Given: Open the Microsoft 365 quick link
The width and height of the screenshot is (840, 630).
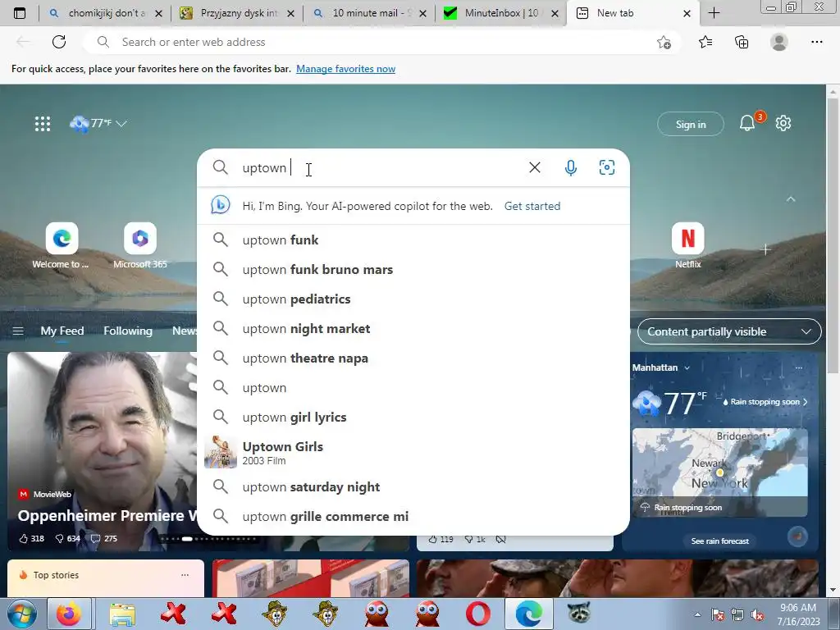Looking at the screenshot, I should tap(139, 246).
